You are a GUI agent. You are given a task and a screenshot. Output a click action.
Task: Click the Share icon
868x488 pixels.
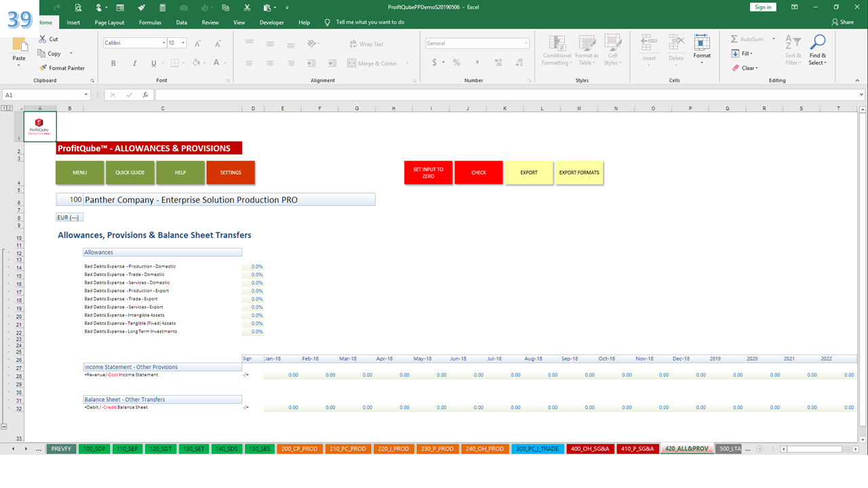pos(842,22)
